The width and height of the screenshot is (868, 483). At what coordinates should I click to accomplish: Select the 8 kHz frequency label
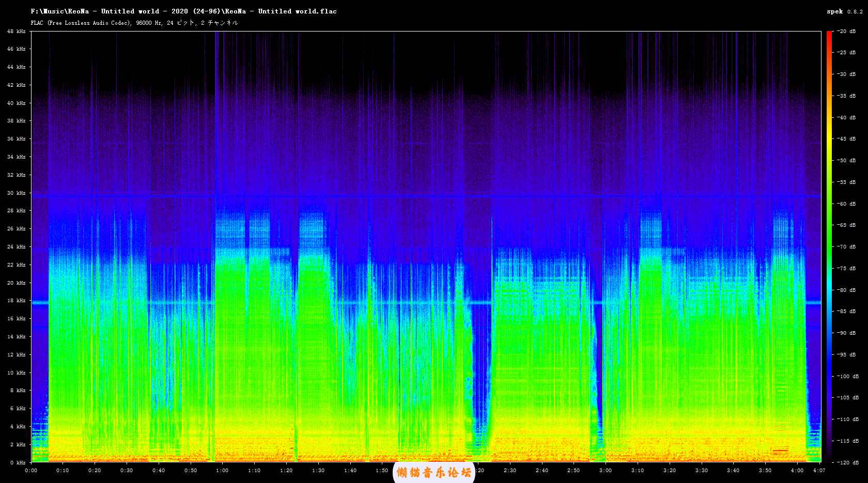pos(18,391)
